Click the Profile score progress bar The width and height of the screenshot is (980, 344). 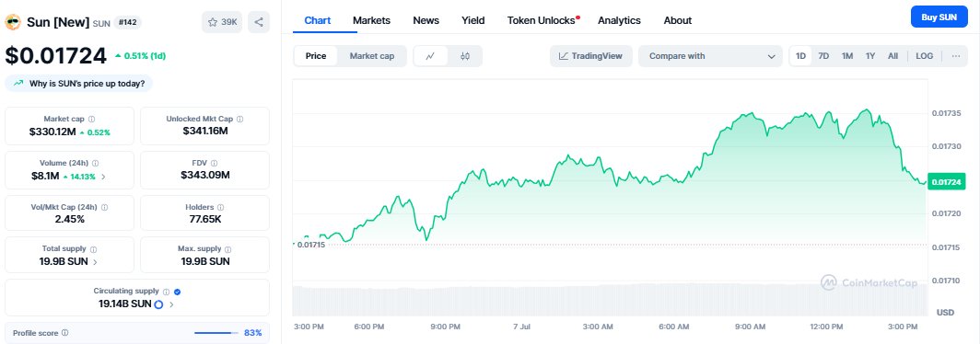[216, 333]
